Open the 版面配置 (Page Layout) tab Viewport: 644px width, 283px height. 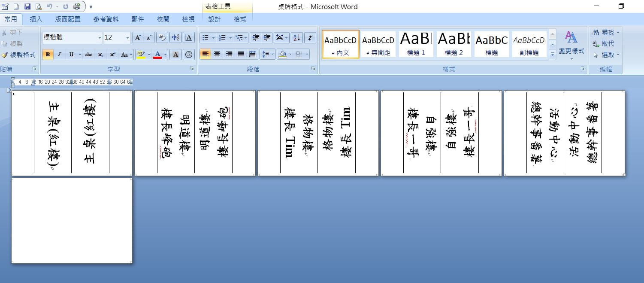click(68, 19)
